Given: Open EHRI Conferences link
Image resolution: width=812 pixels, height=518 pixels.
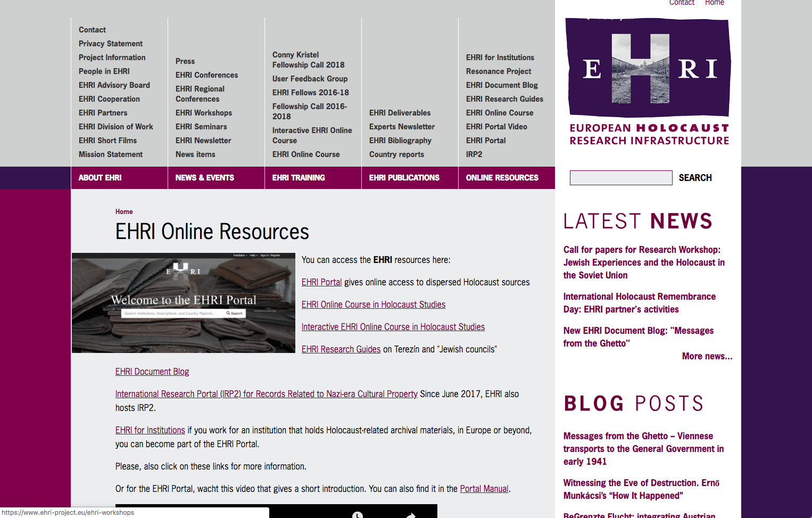Looking at the screenshot, I should click(x=207, y=75).
